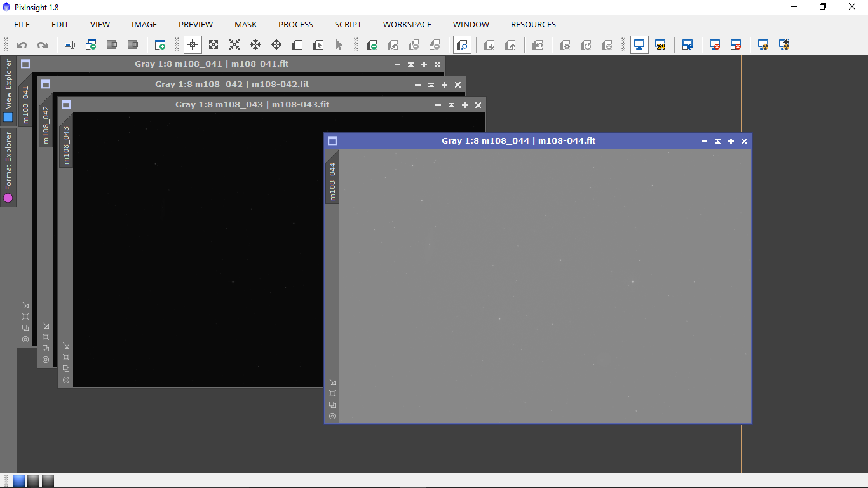This screenshot has width=868, height=488.
Task: Click the Zoom to Fit arrows icon
Action: point(214,45)
